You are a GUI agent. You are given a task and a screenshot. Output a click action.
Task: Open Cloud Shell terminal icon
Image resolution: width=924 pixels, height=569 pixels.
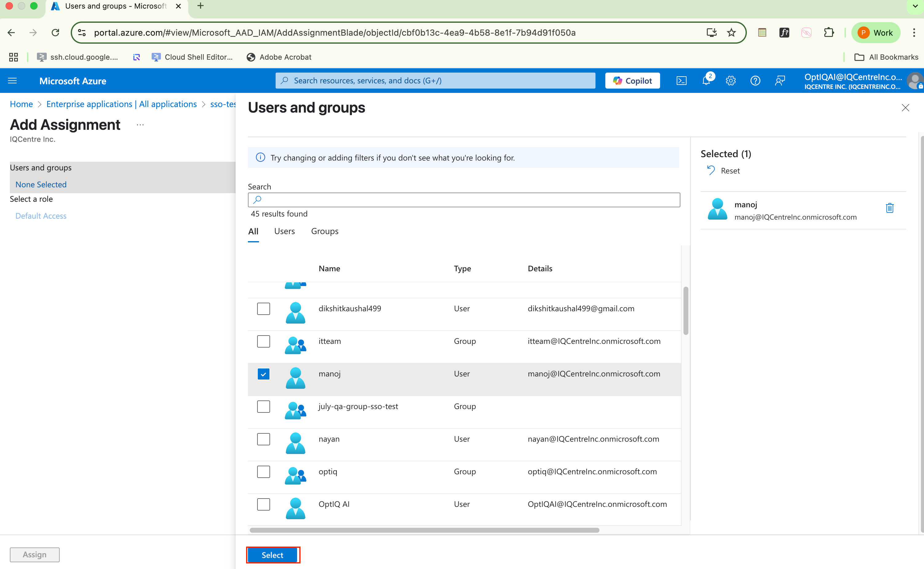(681, 81)
